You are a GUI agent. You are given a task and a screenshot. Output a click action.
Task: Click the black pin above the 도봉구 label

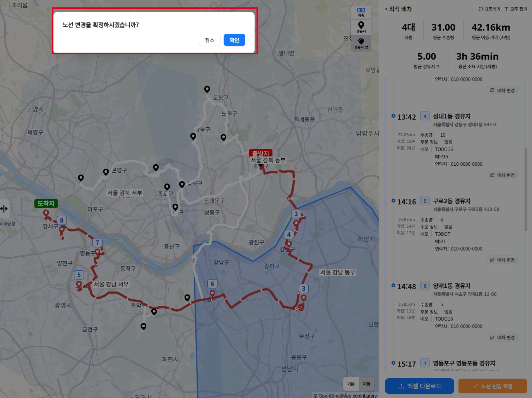tap(207, 89)
